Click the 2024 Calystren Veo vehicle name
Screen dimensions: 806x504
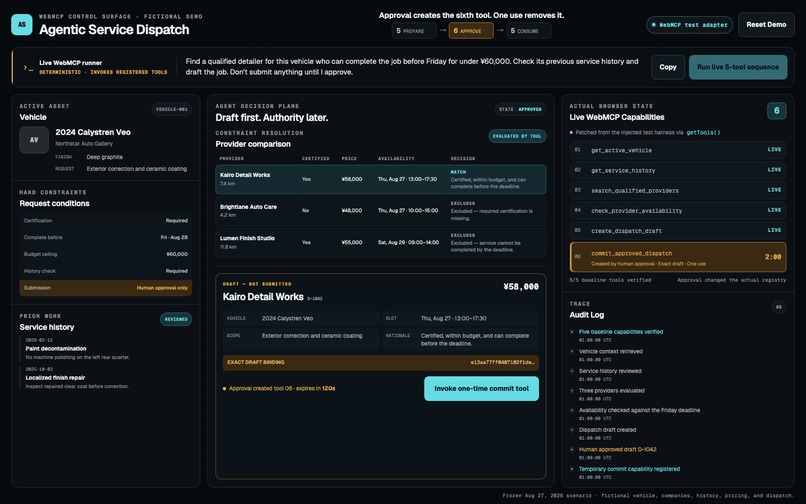pyautogui.click(x=93, y=132)
